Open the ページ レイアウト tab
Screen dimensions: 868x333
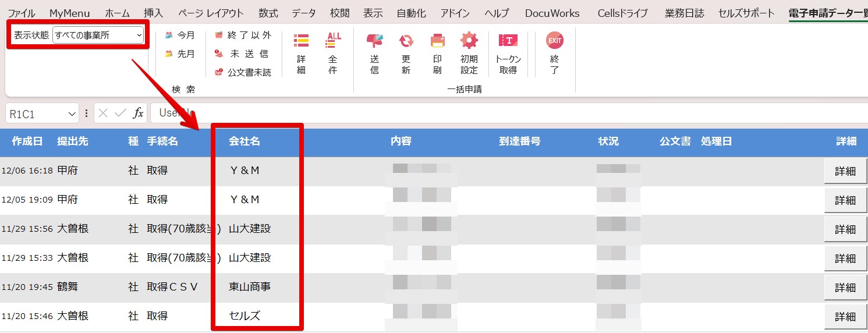(x=211, y=13)
